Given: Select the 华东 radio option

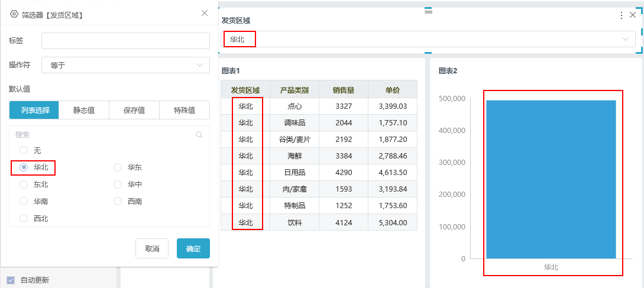Looking at the screenshot, I should [118, 167].
